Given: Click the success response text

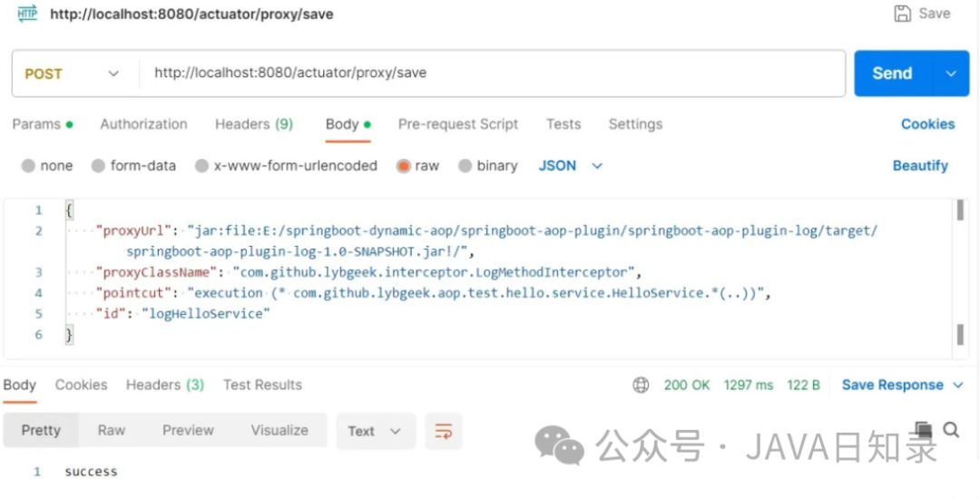Looking at the screenshot, I should [x=92, y=472].
